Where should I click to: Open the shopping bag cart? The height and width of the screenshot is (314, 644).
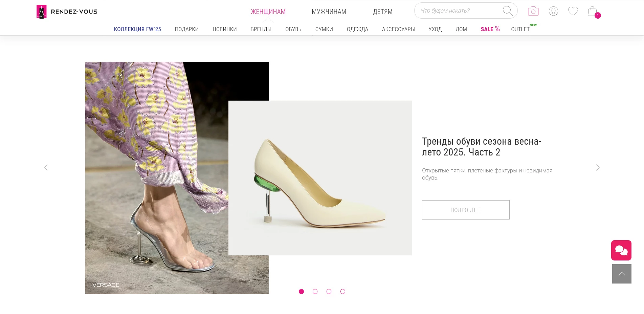[x=592, y=12]
